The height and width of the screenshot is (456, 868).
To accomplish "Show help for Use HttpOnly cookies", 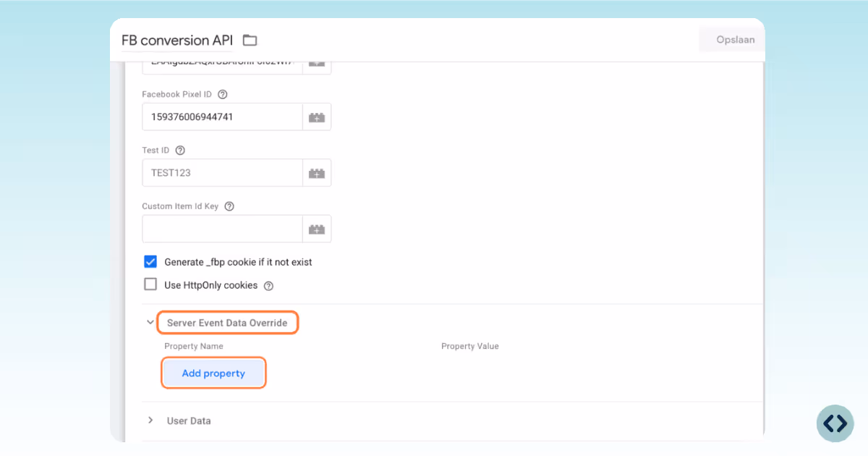I will tap(268, 286).
